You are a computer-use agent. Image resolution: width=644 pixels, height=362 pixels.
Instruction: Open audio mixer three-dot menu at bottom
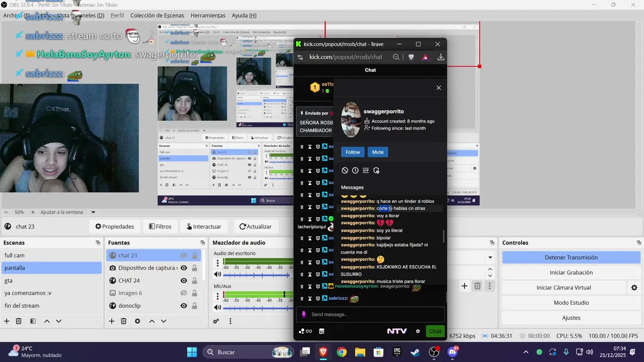click(230, 321)
